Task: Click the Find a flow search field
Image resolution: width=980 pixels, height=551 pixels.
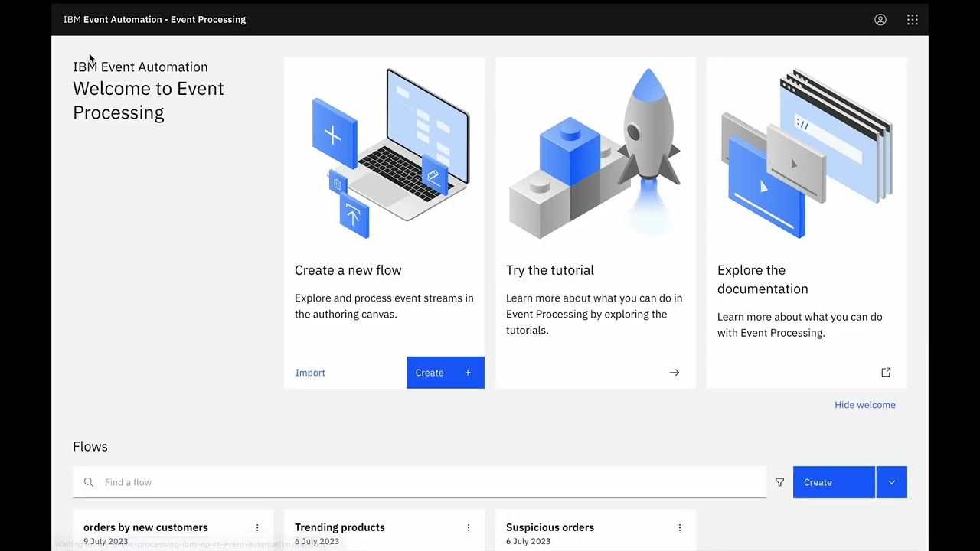Action: (x=420, y=482)
